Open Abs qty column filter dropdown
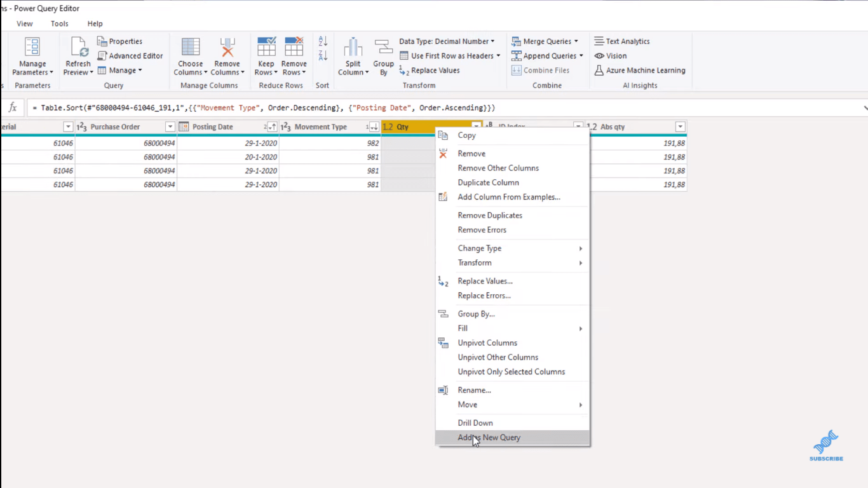 680,127
